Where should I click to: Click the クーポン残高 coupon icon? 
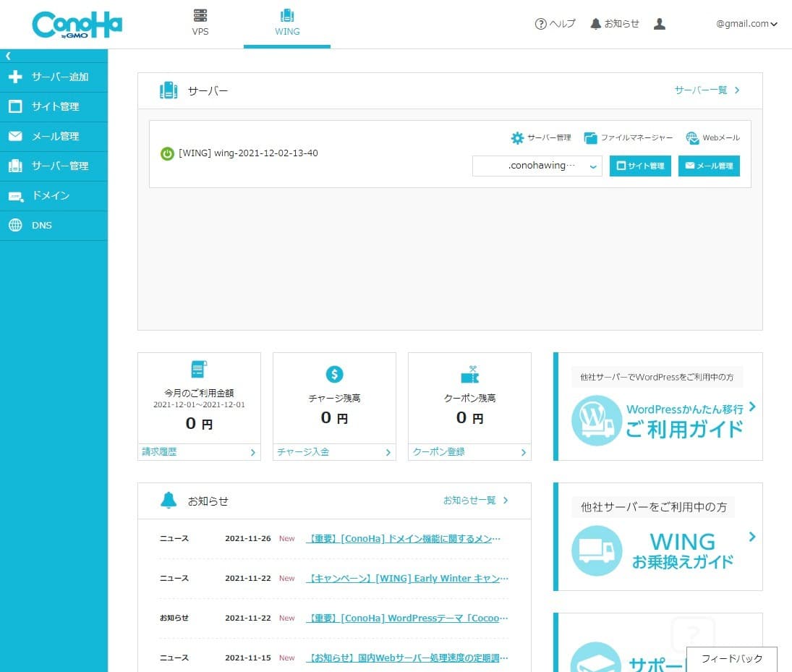click(469, 375)
